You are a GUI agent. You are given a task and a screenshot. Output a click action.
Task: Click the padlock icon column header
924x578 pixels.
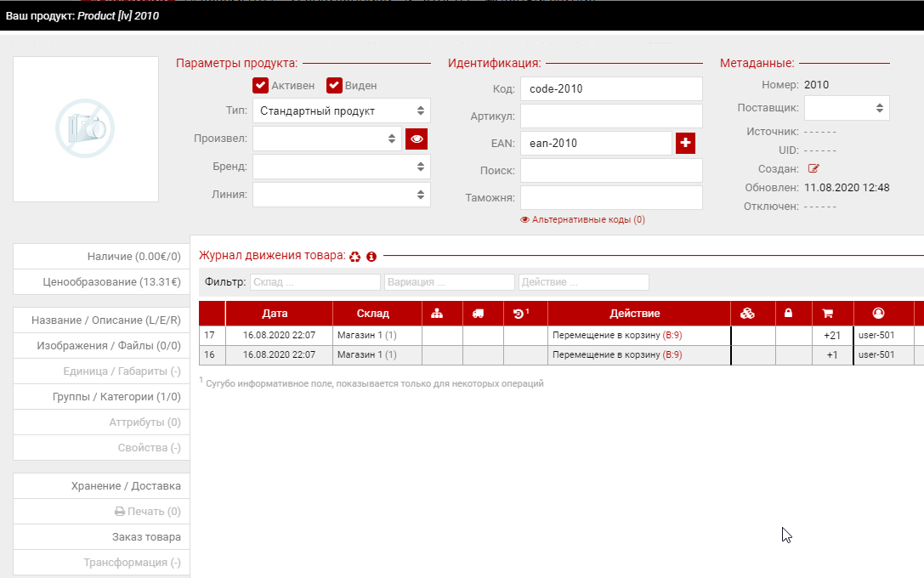click(x=788, y=314)
